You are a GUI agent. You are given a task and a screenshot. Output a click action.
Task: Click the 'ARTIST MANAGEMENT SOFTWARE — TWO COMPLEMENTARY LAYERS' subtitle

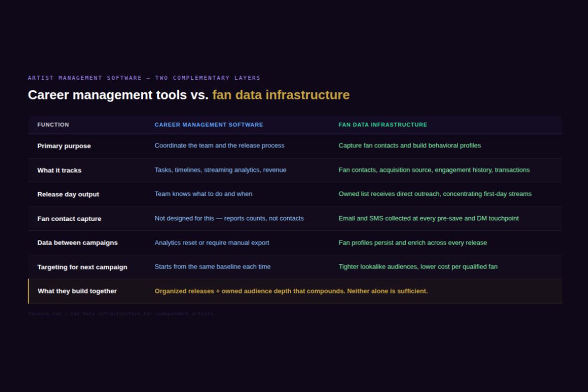(144, 78)
